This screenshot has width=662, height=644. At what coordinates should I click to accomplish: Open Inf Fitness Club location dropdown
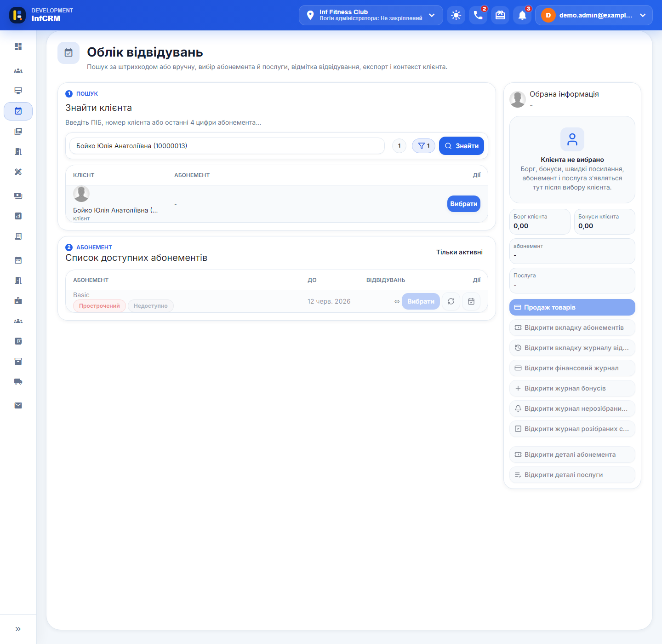click(x=371, y=15)
